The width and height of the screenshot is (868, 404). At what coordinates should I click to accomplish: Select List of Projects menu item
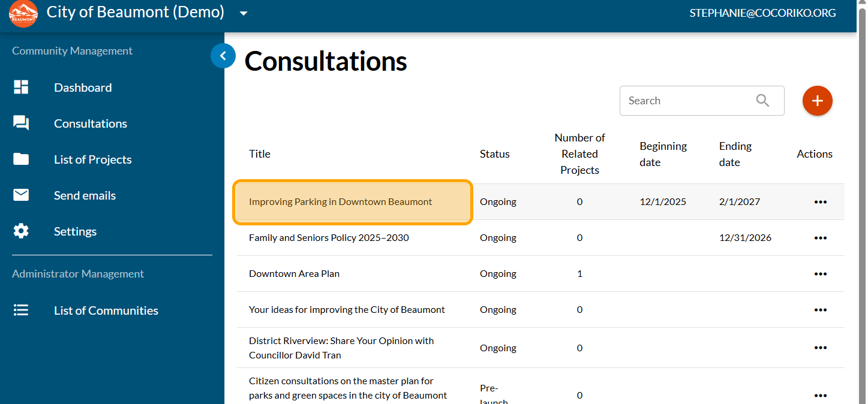click(x=92, y=159)
